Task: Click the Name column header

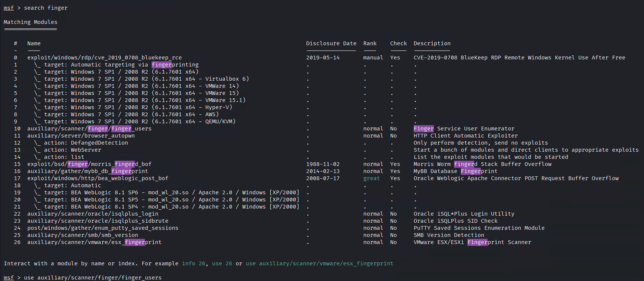Action: [34, 43]
